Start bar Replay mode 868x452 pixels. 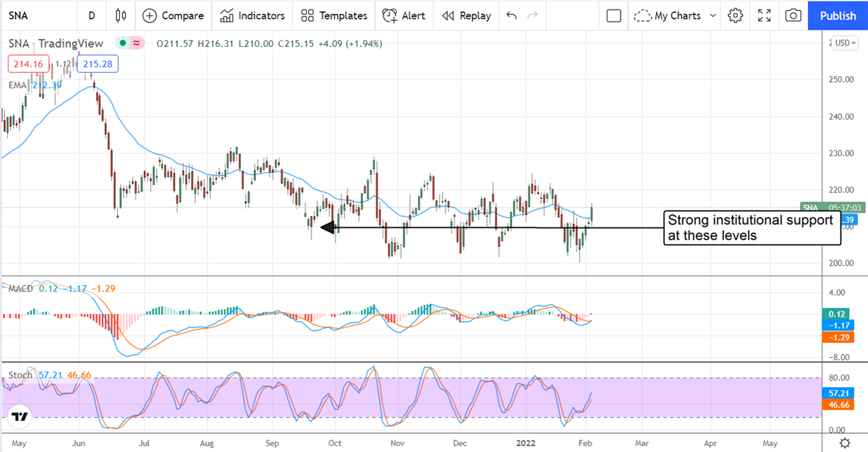tap(466, 15)
